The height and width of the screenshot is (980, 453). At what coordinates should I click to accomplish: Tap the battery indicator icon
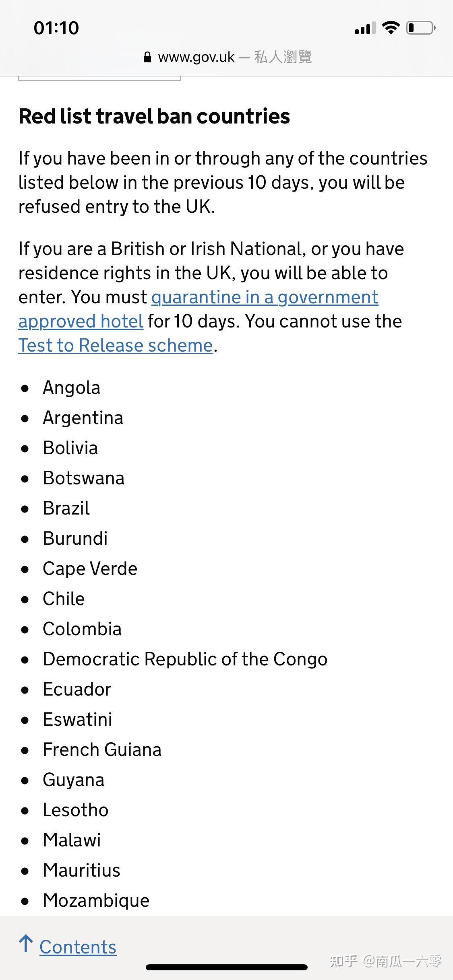tap(420, 28)
